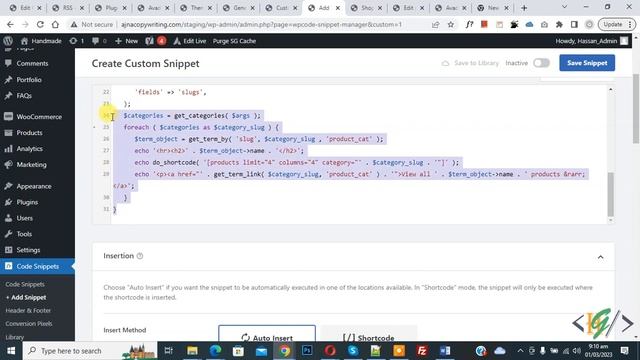Click the comments bubble in admin bar
Viewport: 640px width, 360px height.
pos(99,41)
